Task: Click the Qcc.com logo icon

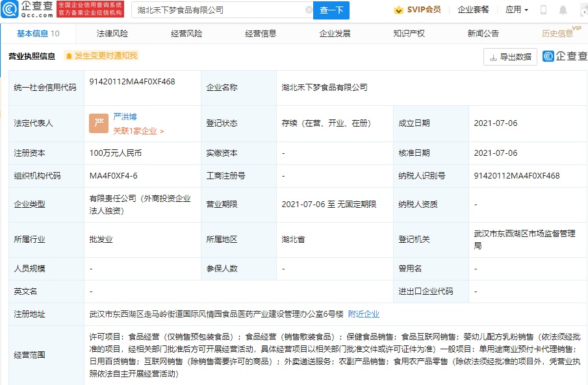Action: [x=10, y=9]
